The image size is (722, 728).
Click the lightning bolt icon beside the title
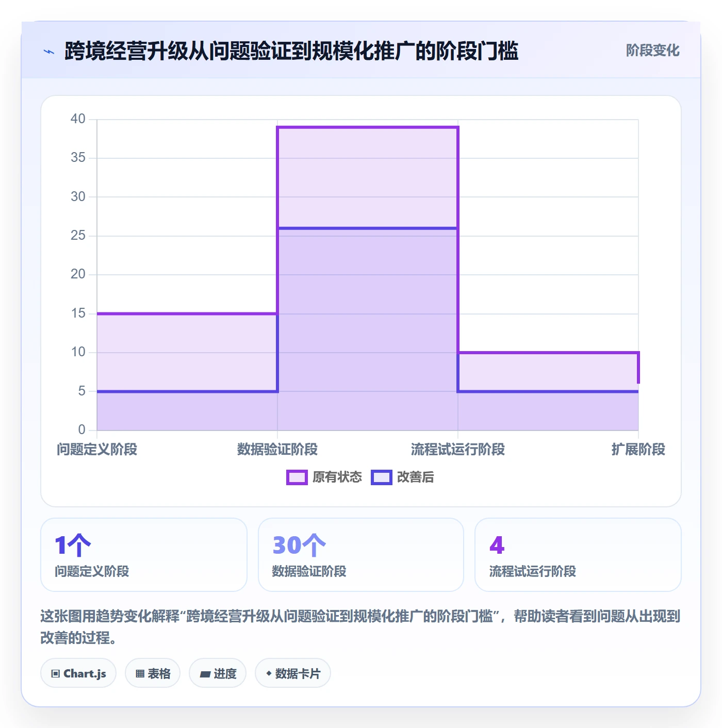[x=49, y=52]
